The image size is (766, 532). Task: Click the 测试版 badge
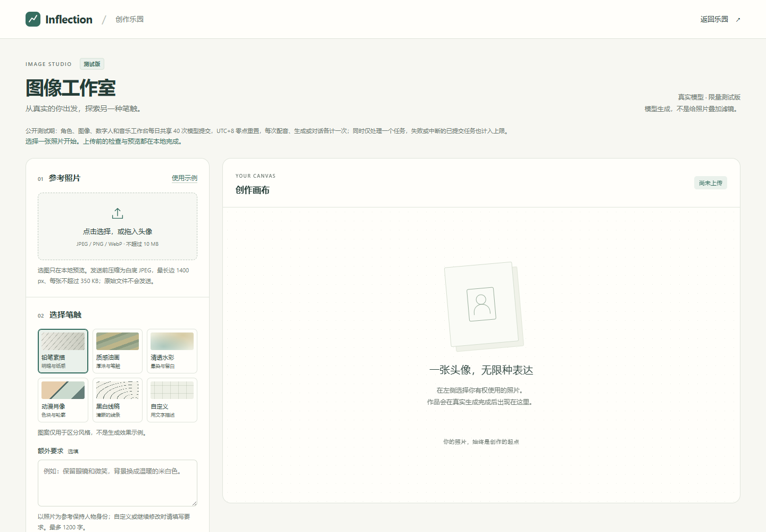(92, 64)
